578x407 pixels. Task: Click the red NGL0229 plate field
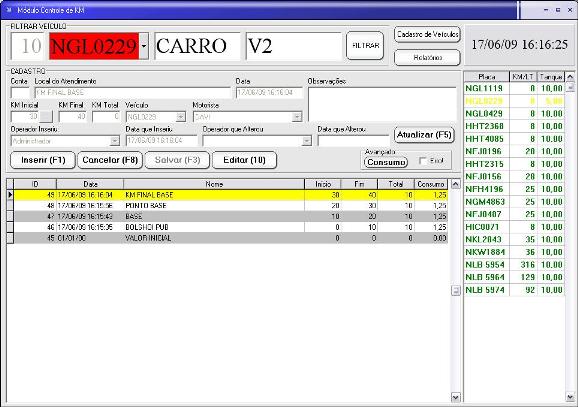tap(94, 46)
